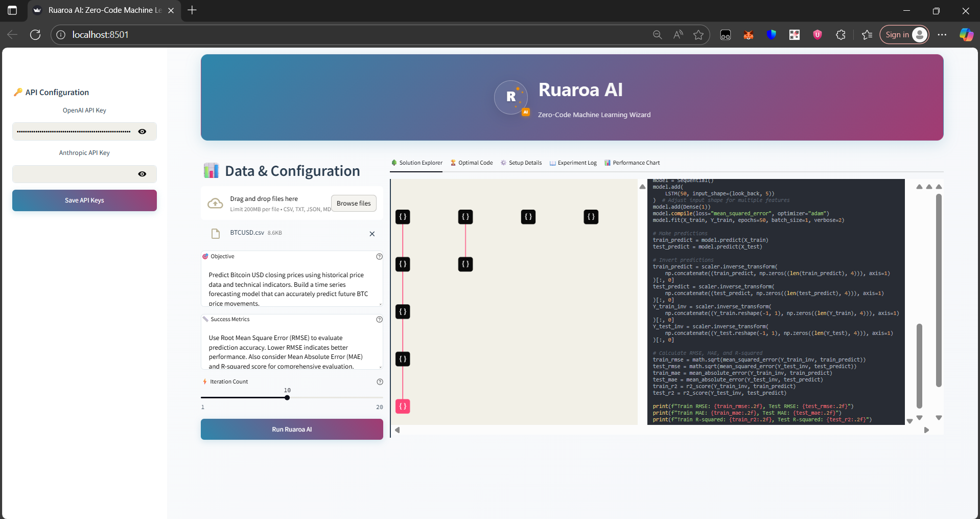Image resolution: width=980 pixels, height=519 pixels.
Task: Show the Anthropic API key text
Action: (142, 174)
